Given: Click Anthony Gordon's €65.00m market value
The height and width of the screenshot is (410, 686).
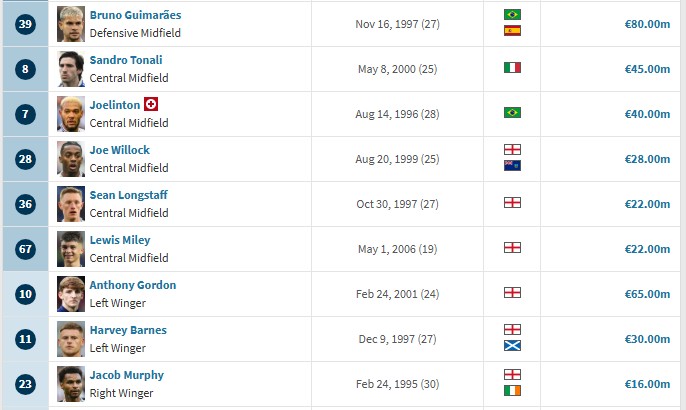Looking at the screenshot, I should [647, 294].
